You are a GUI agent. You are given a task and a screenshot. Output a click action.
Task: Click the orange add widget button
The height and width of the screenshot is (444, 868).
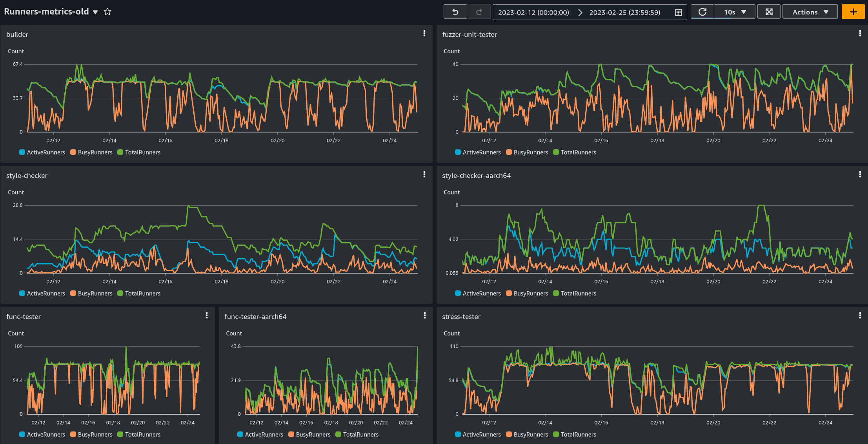(x=853, y=12)
